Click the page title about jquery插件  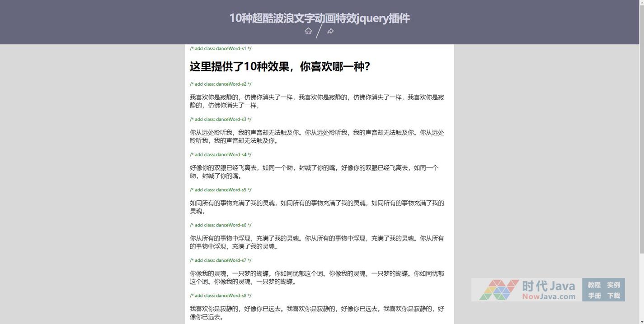point(319,18)
